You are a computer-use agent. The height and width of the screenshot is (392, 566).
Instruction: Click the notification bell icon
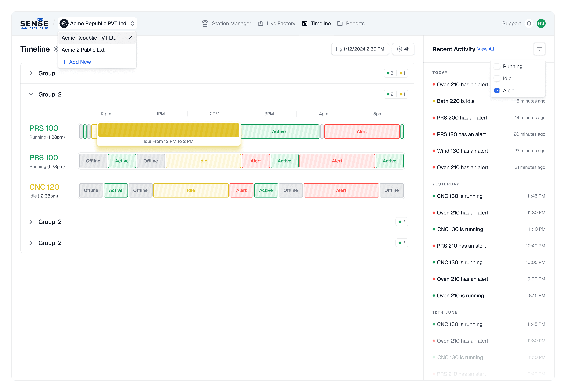point(529,24)
